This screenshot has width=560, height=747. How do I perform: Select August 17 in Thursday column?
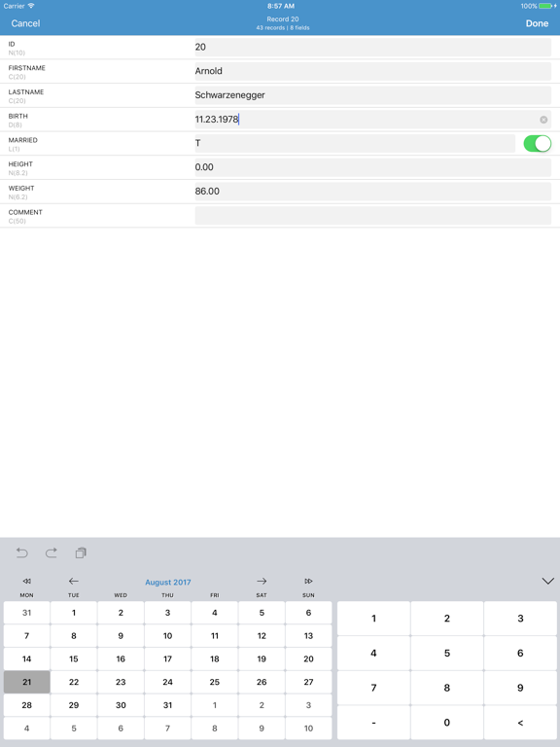click(x=167, y=658)
